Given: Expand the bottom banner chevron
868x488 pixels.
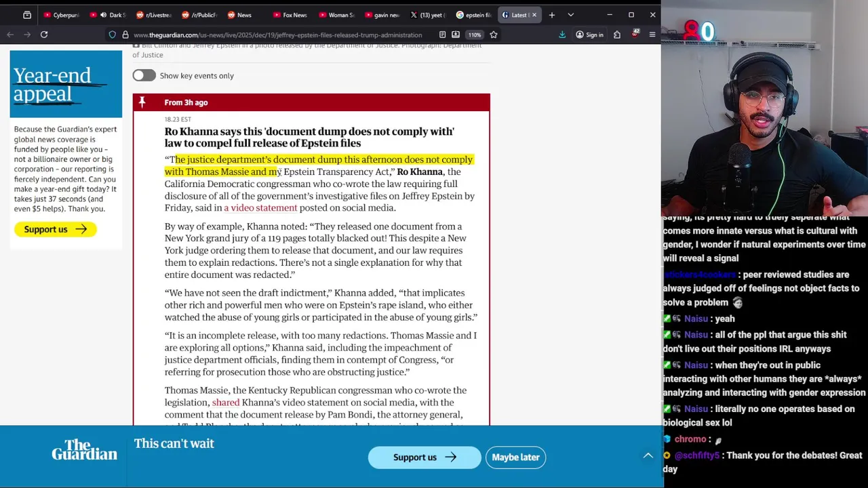Looking at the screenshot, I should point(648,455).
